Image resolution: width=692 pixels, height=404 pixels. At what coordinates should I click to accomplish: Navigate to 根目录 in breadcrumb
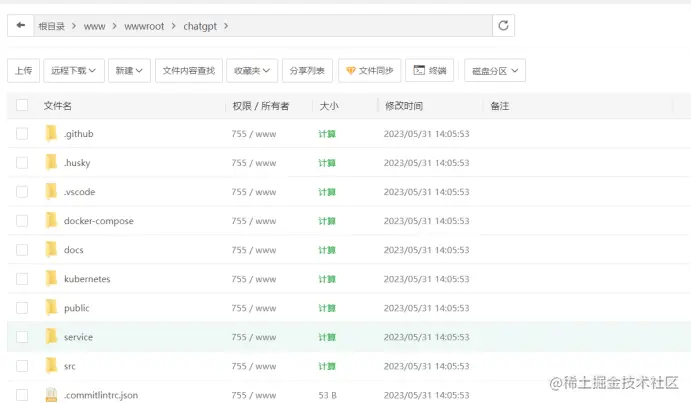click(x=52, y=26)
